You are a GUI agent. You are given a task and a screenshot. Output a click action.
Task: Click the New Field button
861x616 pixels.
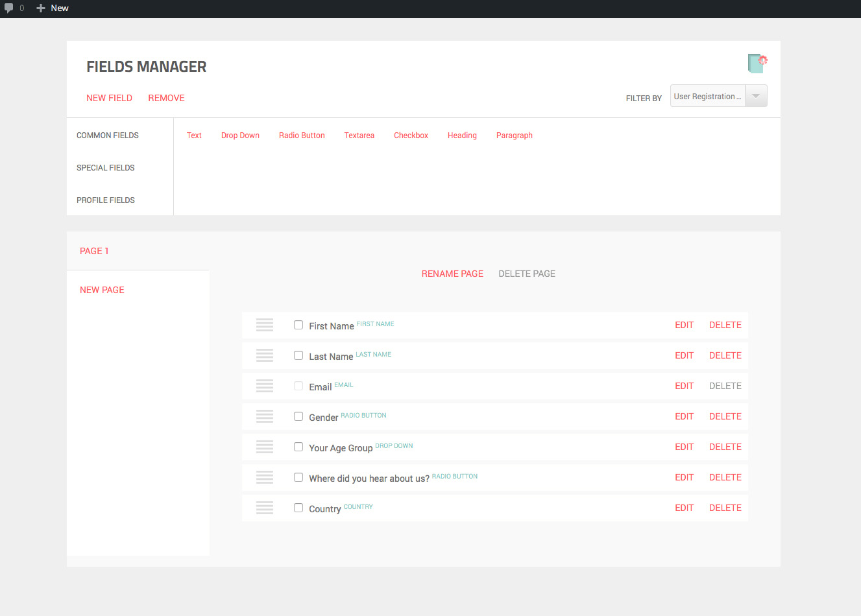[x=109, y=98]
